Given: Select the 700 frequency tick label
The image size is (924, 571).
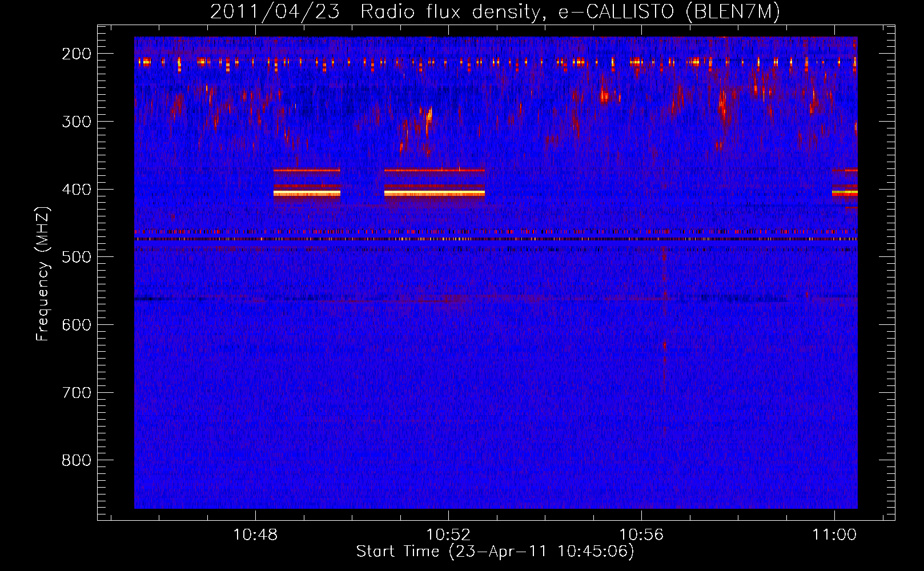Looking at the screenshot, I should [77, 393].
